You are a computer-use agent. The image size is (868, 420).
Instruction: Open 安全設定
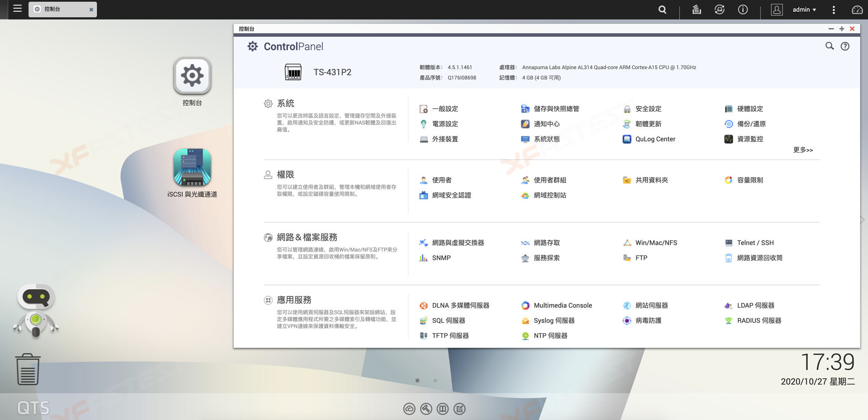tap(642, 109)
